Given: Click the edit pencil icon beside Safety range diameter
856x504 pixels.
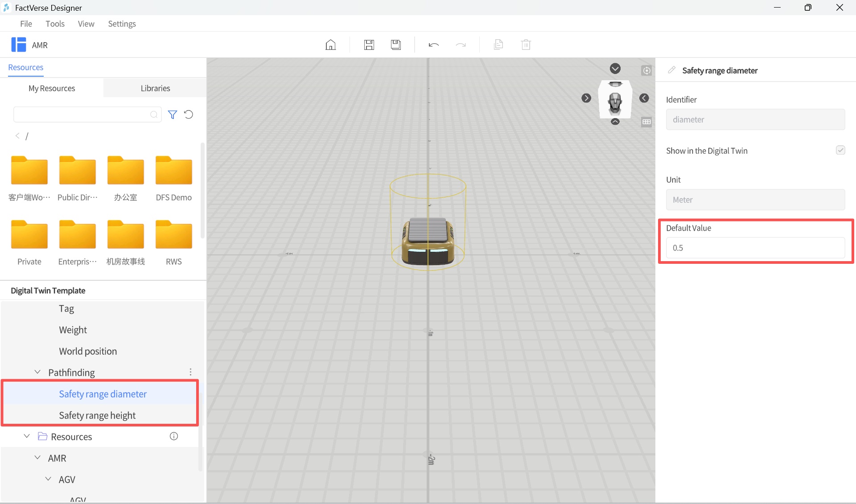Looking at the screenshot, I should (671, 70).
